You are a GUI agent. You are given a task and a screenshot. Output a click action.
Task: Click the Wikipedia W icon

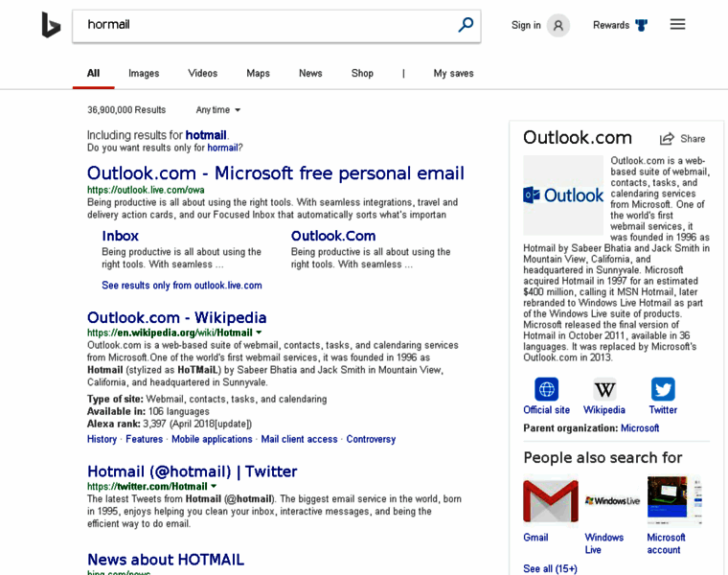(x=604, y=389)
